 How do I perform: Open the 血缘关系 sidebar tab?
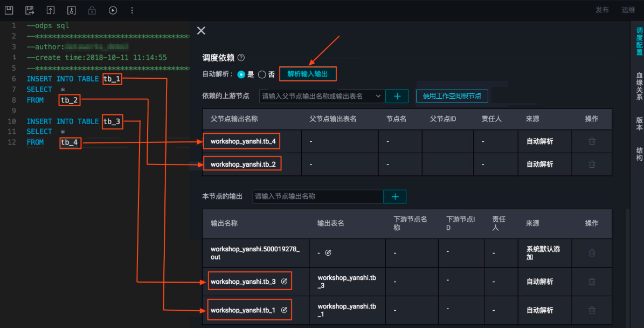coord(639,86)
